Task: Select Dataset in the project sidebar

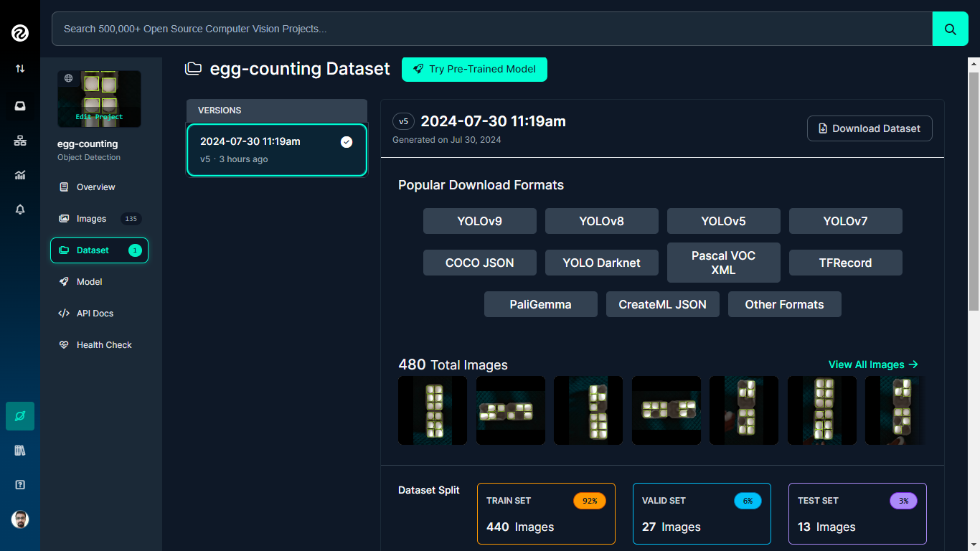Action: [99, 250]
